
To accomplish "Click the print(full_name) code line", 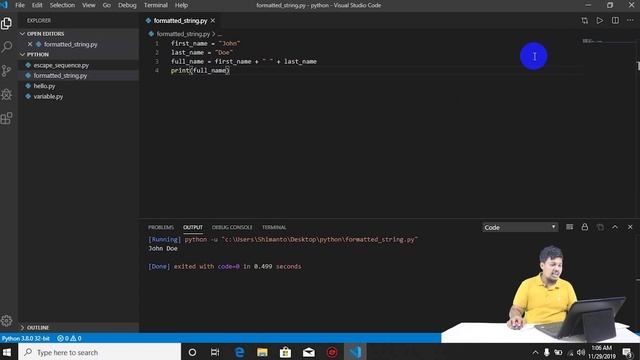I will point(200,71).
